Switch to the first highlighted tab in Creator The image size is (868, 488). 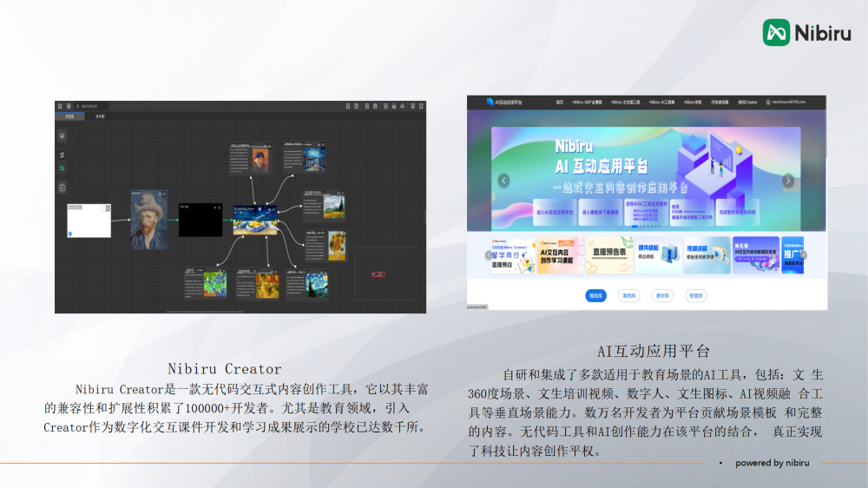click(69, 116)
